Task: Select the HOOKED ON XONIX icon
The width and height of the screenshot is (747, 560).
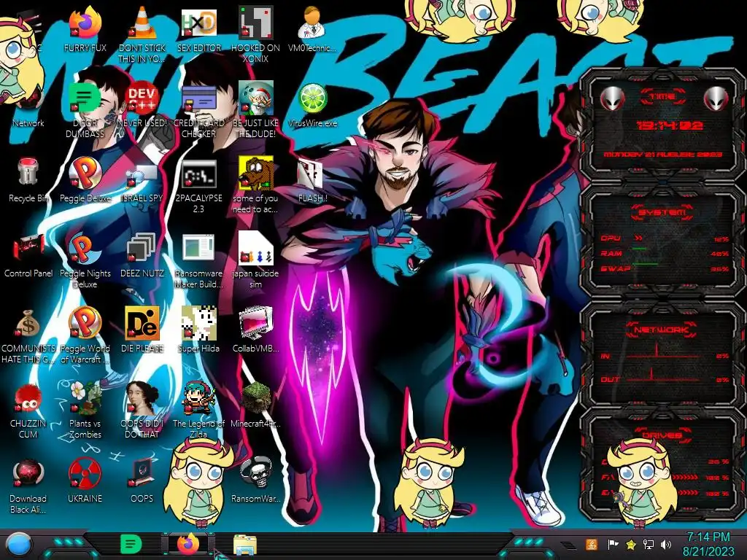Action: click(x=255, y=23)
